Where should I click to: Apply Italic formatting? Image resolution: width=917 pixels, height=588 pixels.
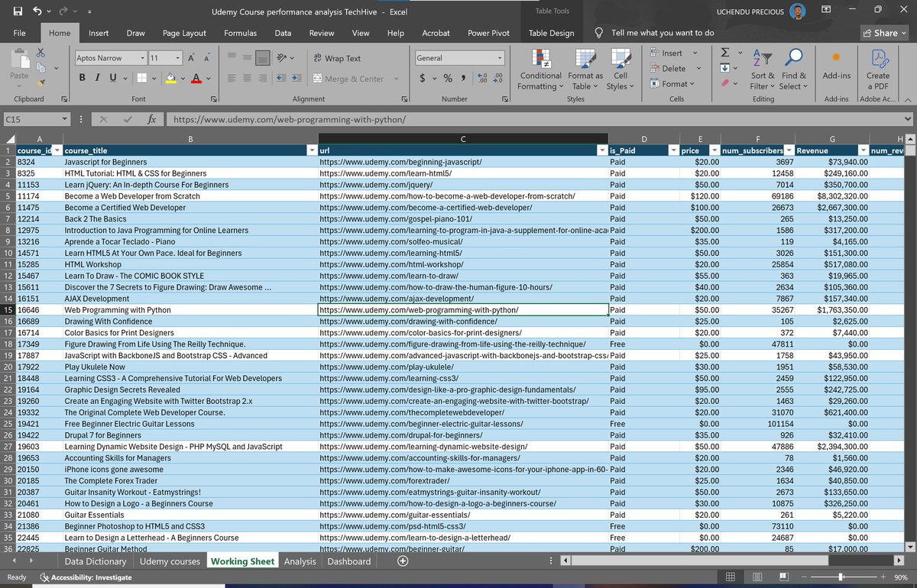click(97, 78)
